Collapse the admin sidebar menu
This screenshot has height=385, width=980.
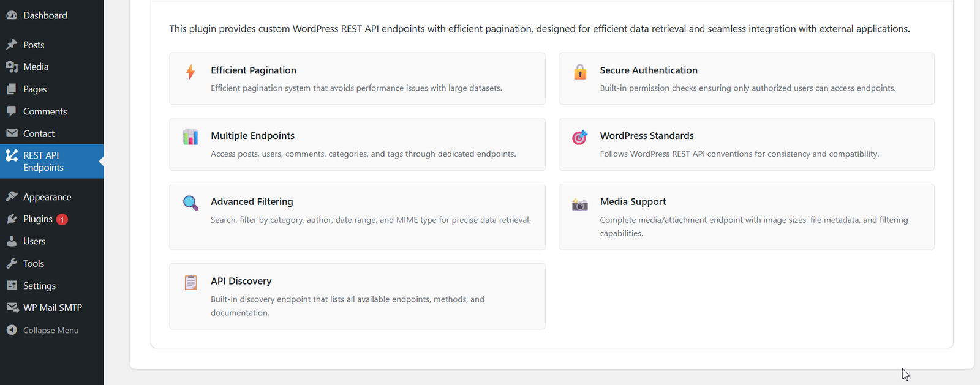pos(51,330)
